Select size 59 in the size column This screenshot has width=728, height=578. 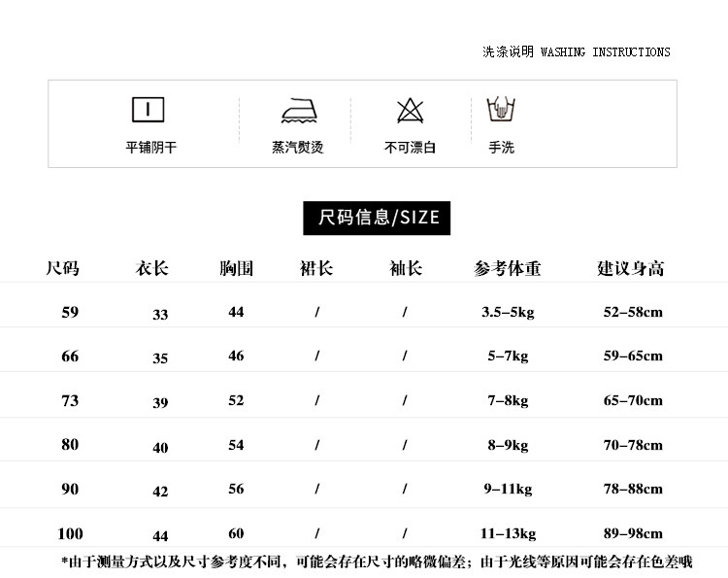[x=70, y=312]
